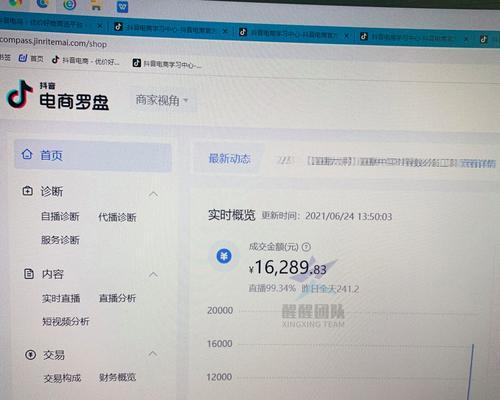The width and height of the screenshot is (500, 400).
Task: Click the Douyin logo in the header
Action: tap(20, 94)
